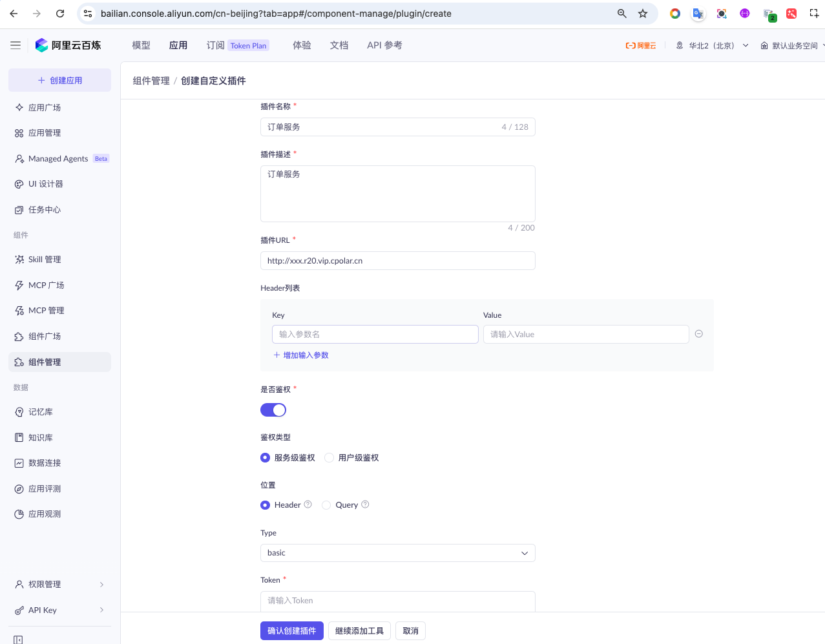The height and width of the screenshot is (644, 825).
Task: Open MCP 广场 in the sidebar
Action: click(x=59, y=285)
